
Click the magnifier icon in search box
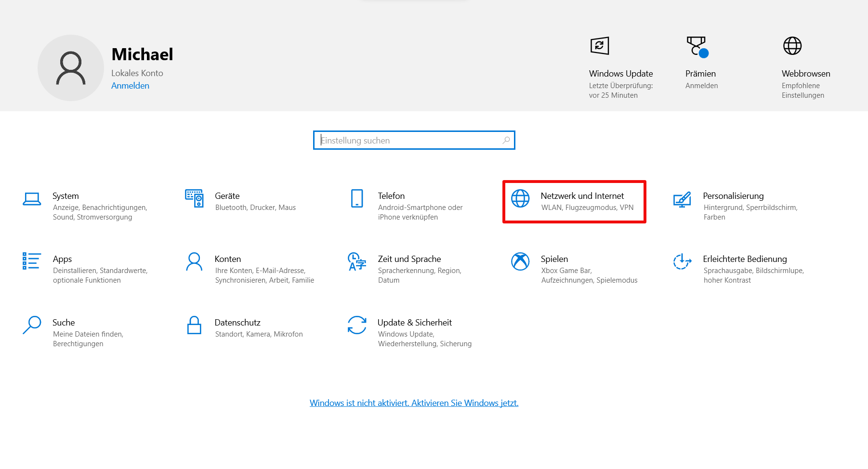click(506, 141)
